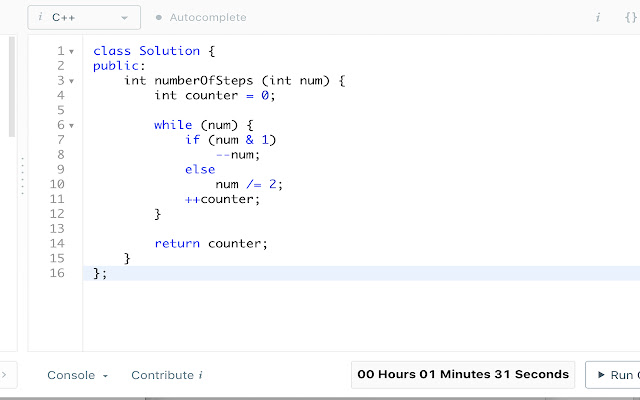Click the curly braces icon

click(630, 17)
